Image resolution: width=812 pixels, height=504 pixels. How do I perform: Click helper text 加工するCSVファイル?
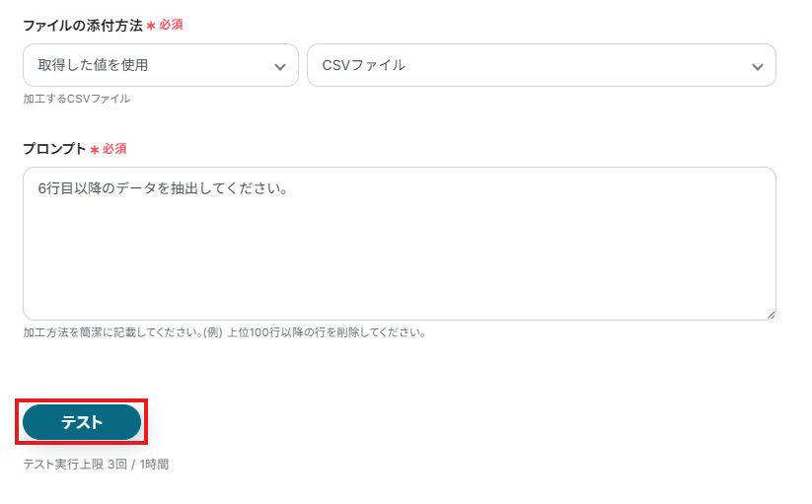point(77,99)
